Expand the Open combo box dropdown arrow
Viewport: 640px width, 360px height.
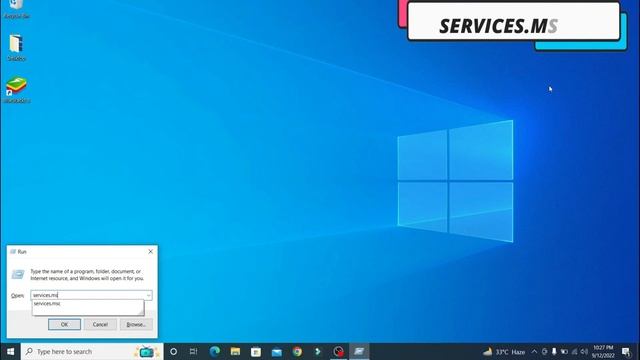click(149, 295)
